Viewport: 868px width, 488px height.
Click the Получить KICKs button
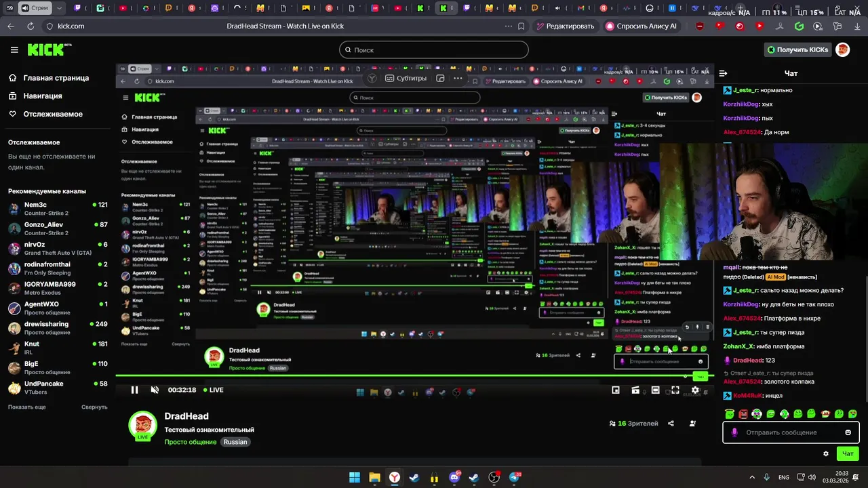tap(797, 49)
